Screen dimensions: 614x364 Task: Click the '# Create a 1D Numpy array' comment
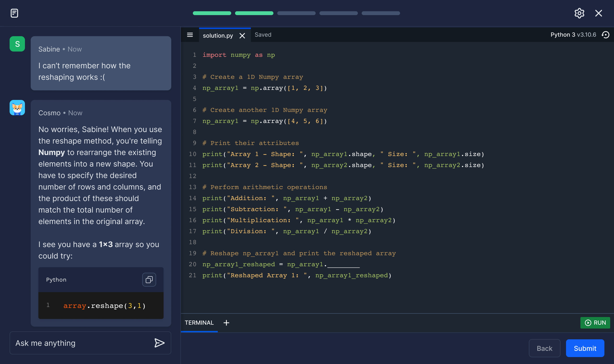click(x=253, y=77)
